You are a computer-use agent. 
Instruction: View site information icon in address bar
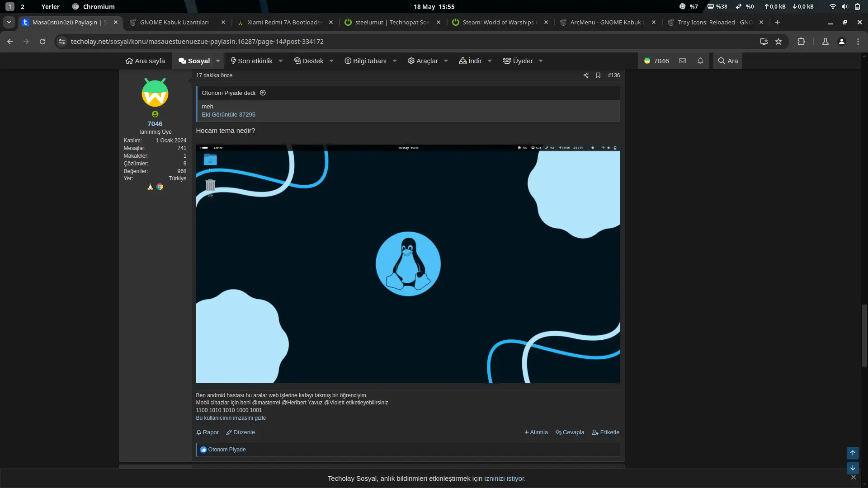pyautogui.click(x=62, y=42)
